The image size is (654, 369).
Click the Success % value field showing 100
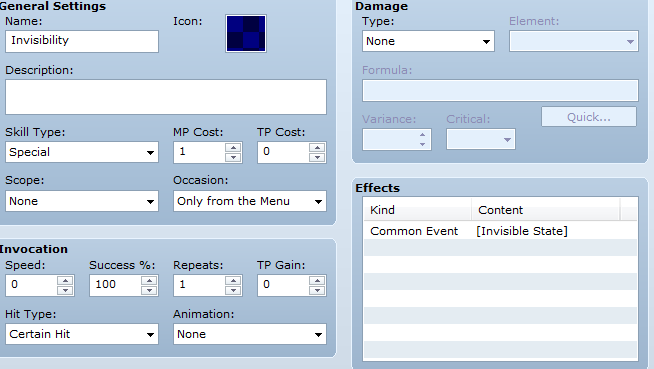tap(116, 285)
